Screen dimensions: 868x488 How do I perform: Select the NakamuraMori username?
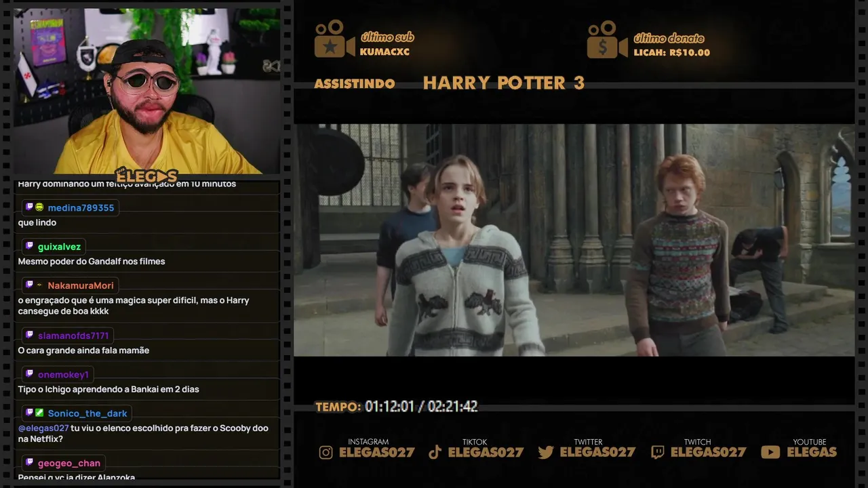click(x=81, y=286)
